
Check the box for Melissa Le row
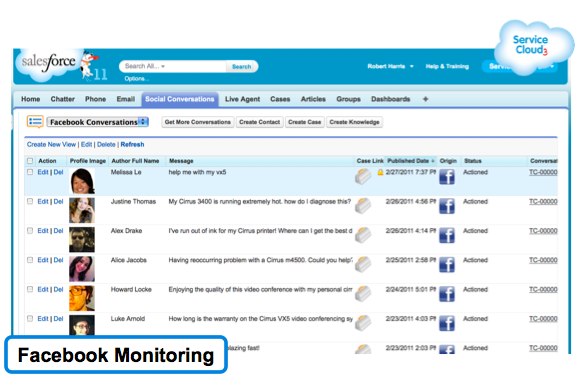(30, 172)
